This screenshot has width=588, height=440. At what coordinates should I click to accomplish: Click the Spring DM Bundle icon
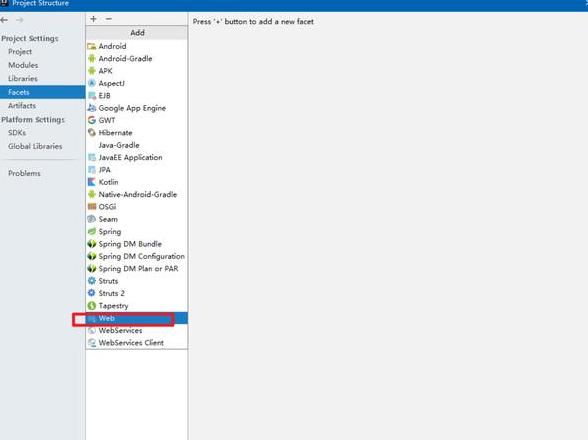[92, 244]
